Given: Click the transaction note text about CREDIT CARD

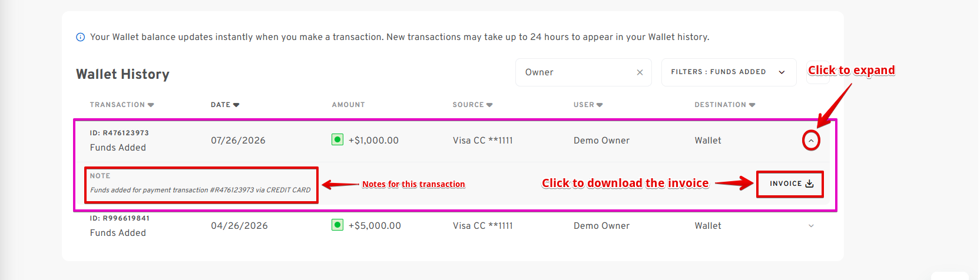Looking at the screenshot, I should [200, 190].
